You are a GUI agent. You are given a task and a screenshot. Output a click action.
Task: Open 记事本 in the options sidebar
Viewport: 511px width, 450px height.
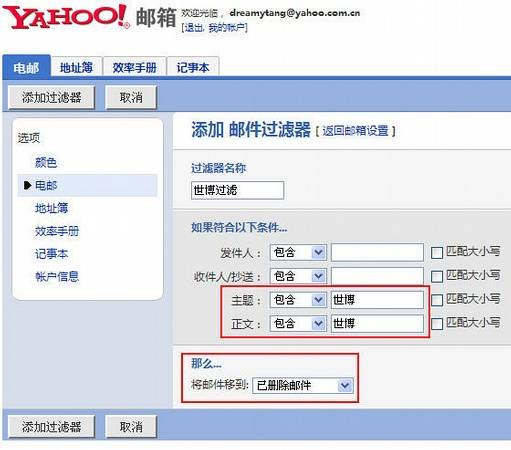(x=52, y=254)
